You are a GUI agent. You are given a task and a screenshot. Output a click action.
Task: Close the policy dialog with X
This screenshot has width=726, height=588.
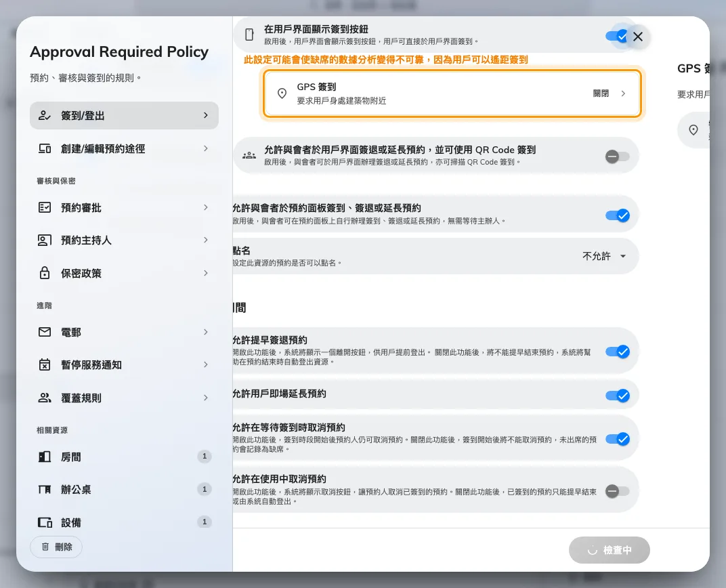637,37
